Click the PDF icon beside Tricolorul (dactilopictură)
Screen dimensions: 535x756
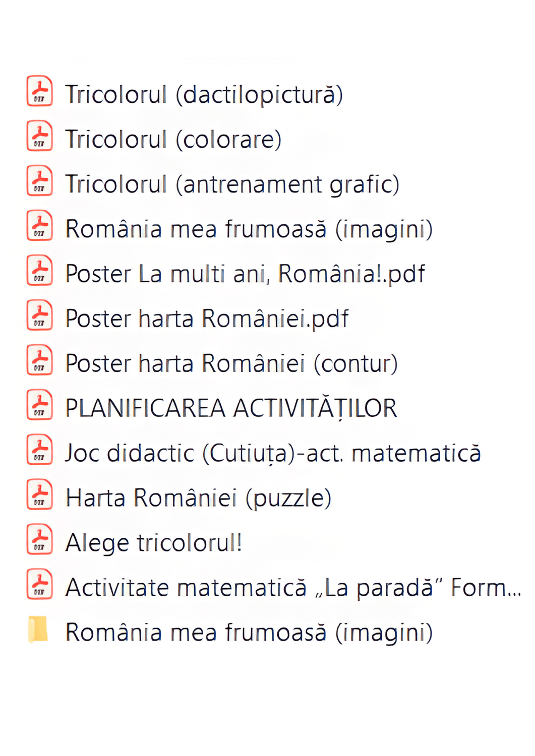point(39,91)
